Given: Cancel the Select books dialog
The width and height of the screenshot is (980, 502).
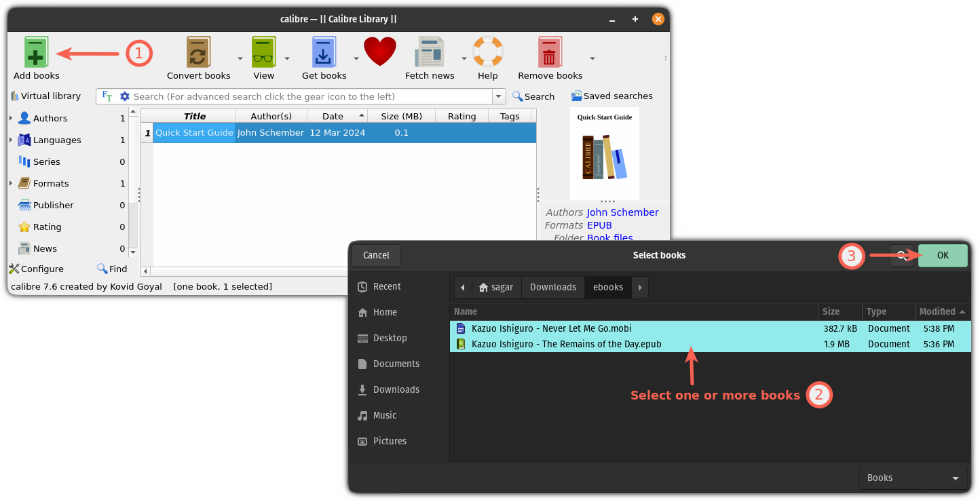Looking at the screenshot, I should tap(376, 255).
